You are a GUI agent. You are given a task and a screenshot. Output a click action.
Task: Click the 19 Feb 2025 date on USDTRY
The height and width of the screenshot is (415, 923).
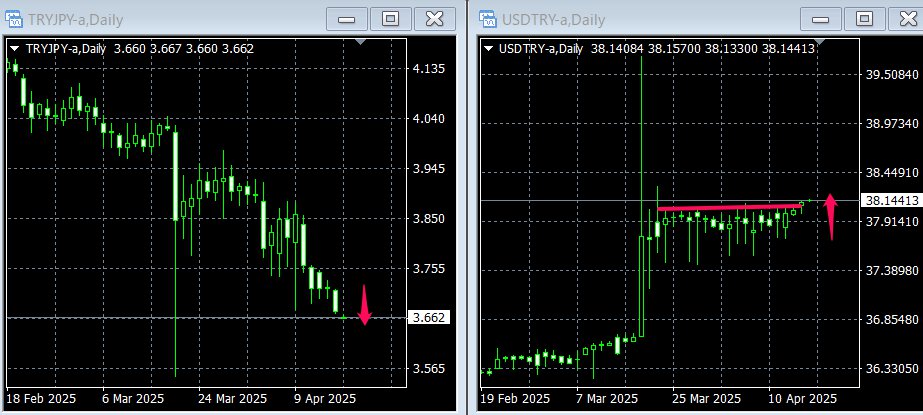coord(515,399)
